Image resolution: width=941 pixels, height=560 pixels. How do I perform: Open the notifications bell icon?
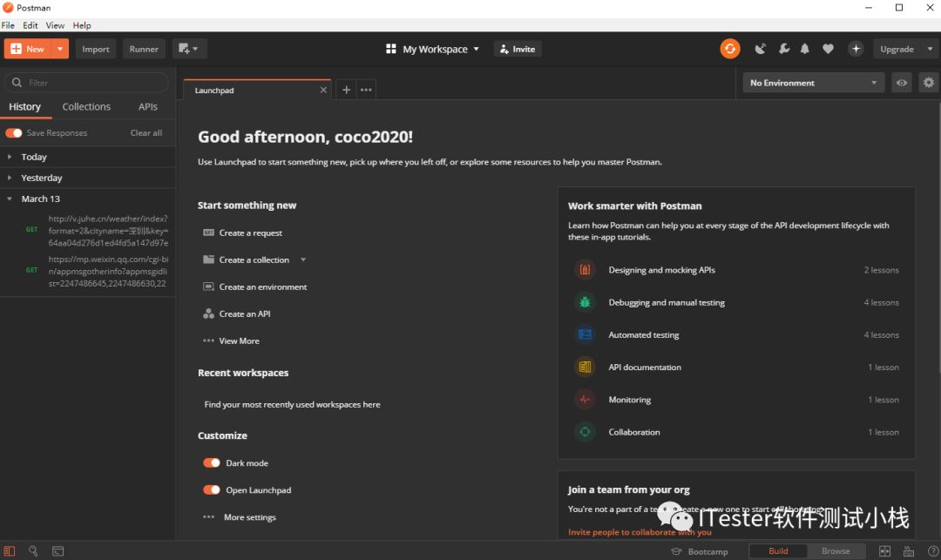pyautogui.click(x=805, y=49)
